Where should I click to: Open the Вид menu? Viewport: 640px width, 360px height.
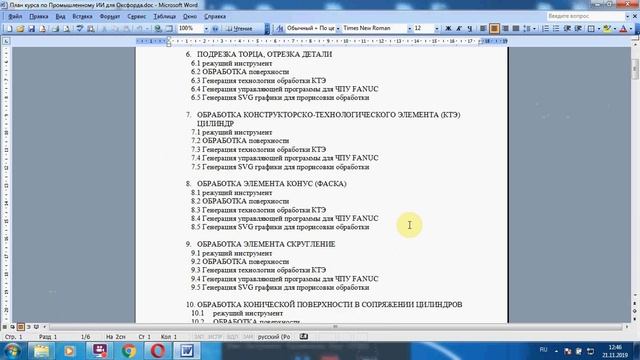click(x=60, y=17)
